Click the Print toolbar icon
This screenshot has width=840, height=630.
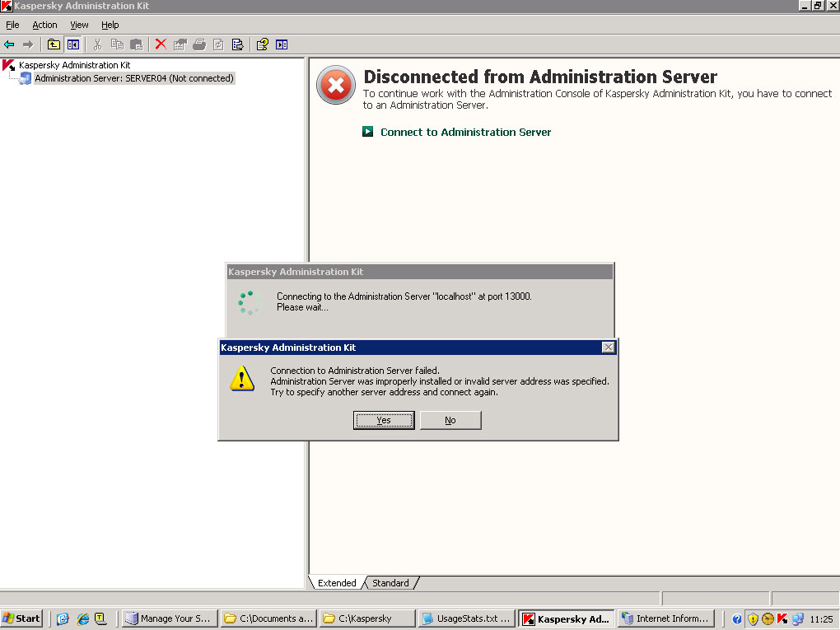199,44
